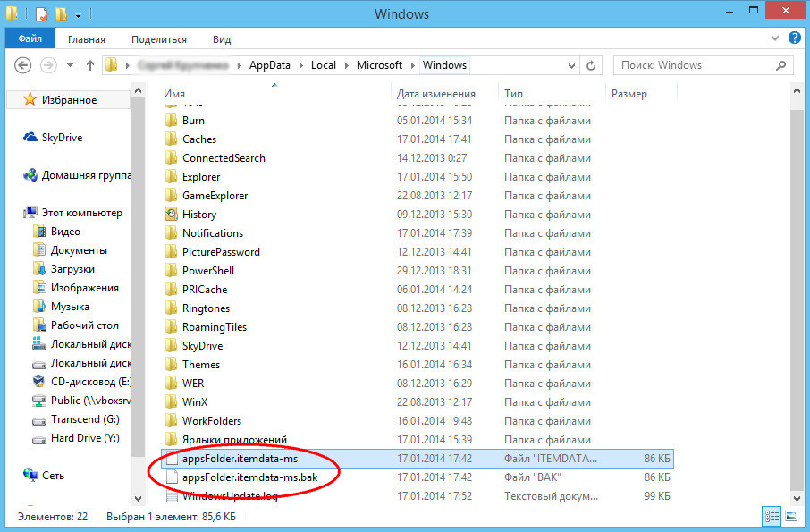This screenshot has height=532, width=810.
Task: Select the History folder icon
Action: (x=172, y=215)
